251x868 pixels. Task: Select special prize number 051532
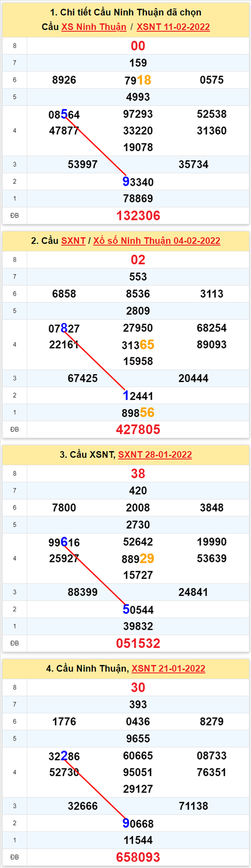click(x=138, y=643)
